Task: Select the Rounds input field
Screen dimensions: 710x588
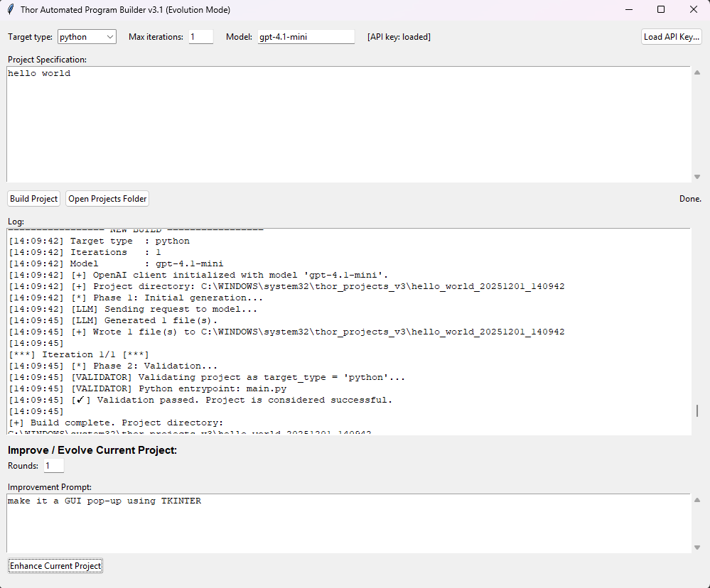Action: 53,466
